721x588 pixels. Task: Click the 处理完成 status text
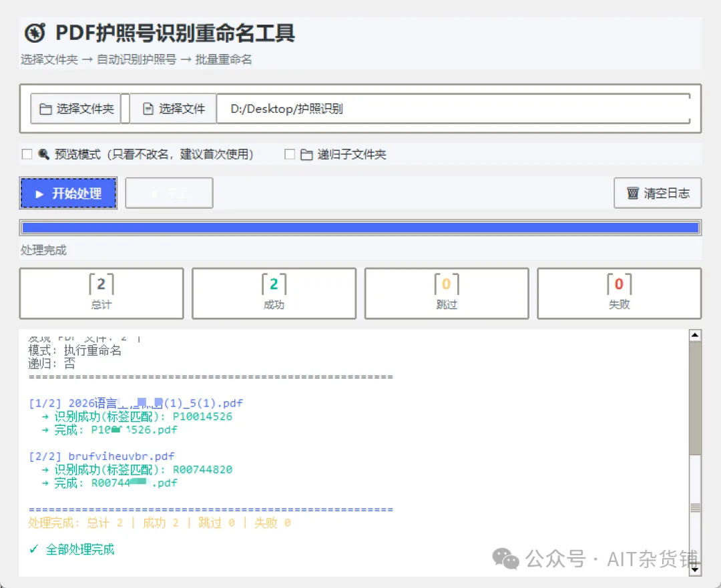(43, 250)
